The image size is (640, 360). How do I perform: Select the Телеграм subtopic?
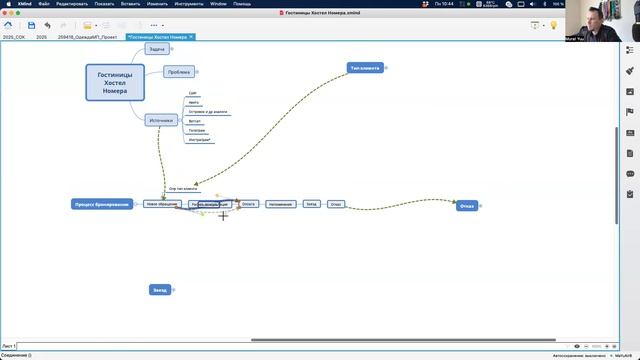tap(197, 131)
